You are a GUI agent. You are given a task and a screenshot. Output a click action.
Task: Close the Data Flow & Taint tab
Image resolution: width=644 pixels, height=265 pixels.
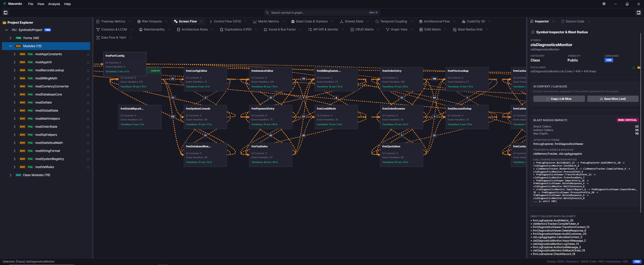tap(131, 38)
